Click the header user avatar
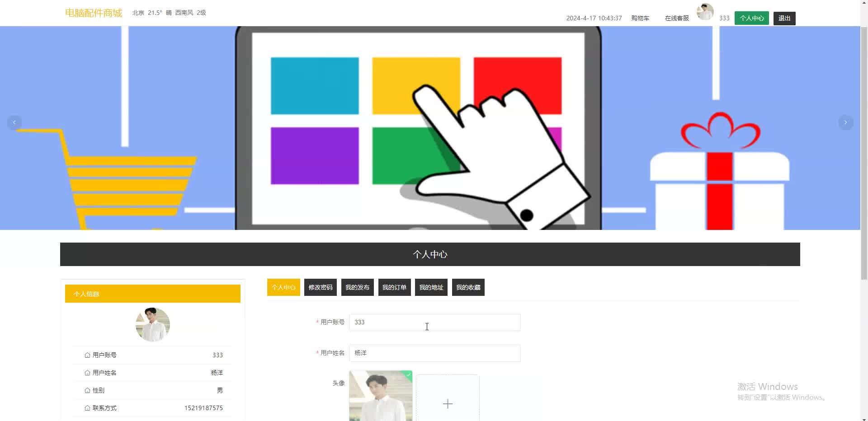 point(705,12)
